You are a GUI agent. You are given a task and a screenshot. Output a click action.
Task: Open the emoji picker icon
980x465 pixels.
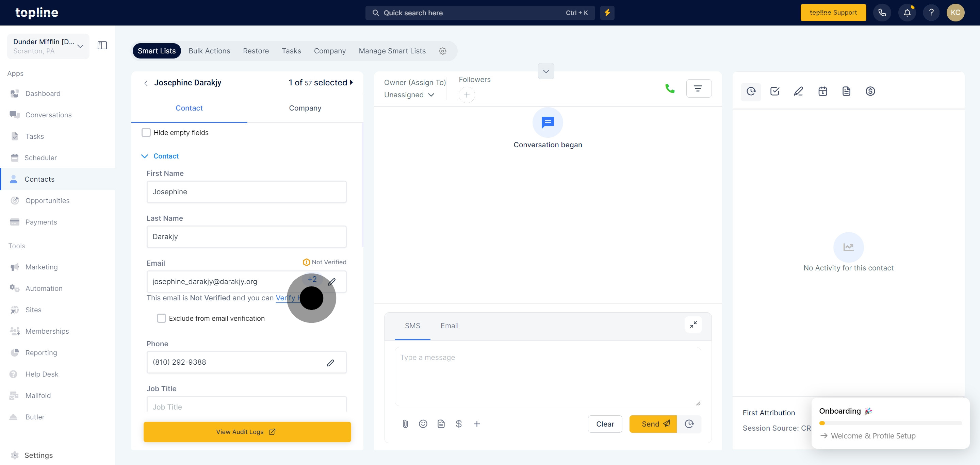[x=423, y=424]
